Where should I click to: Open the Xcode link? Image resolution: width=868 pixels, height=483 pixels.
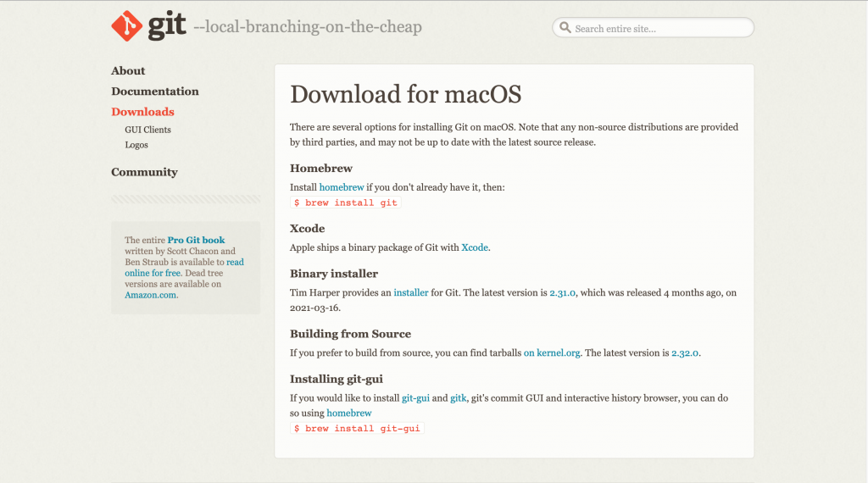tap(475, 248)
